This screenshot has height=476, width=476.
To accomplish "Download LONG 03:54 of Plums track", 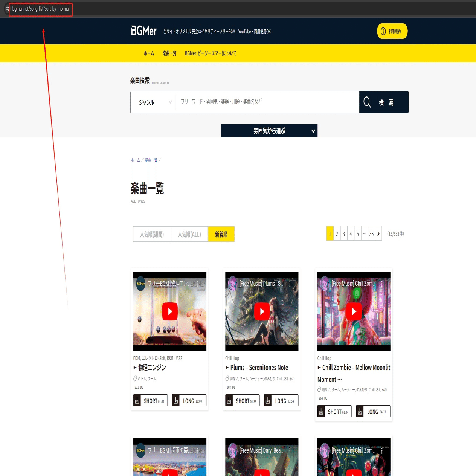I will [281, 400].
